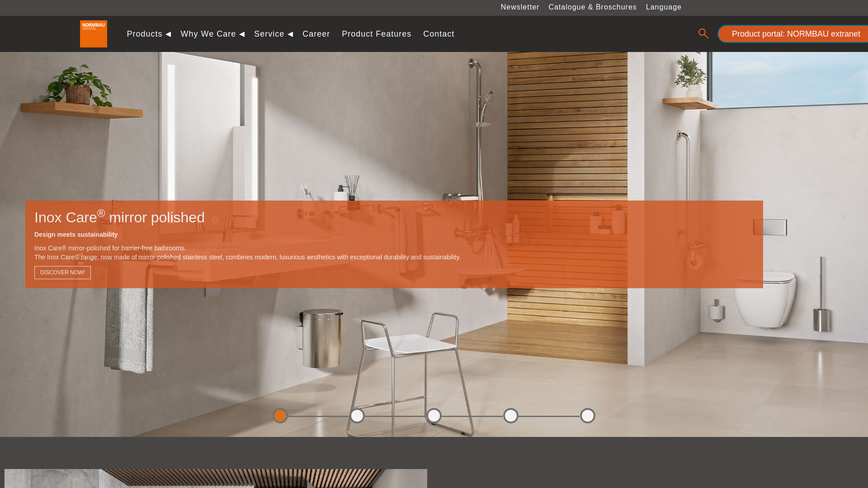Open the Language selector
868x488 pixels.
coord(664,7)
